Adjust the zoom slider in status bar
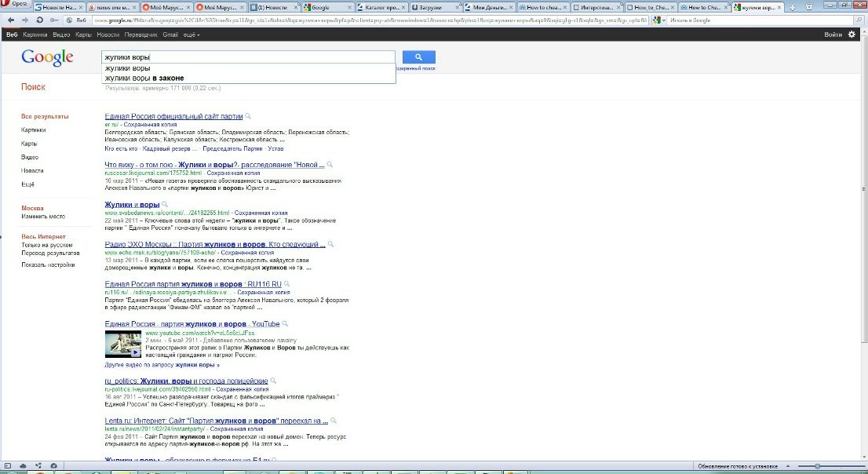The width and height of the screenshot is (868, 474). (818, 466)
